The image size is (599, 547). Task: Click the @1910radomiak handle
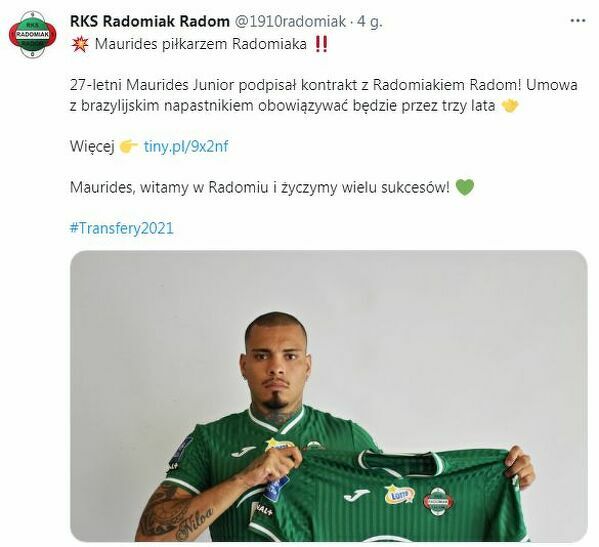[x=289, y=21]
